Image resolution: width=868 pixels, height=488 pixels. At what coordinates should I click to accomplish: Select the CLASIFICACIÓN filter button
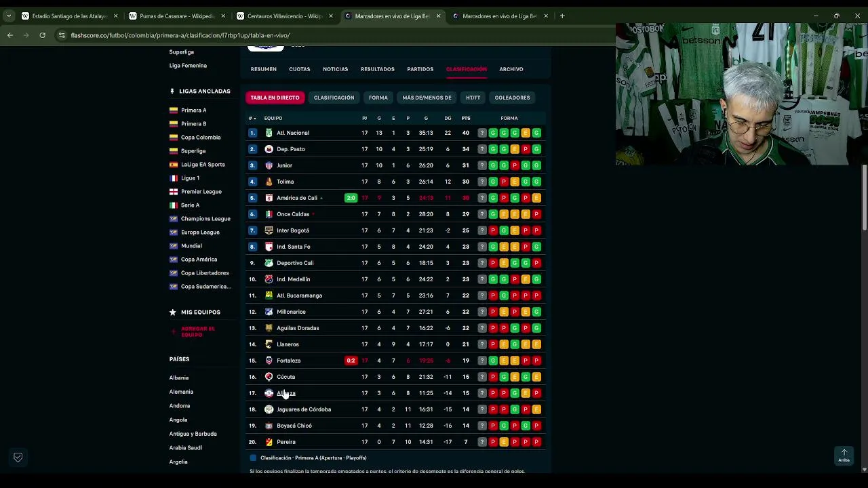tap(334, 98)
